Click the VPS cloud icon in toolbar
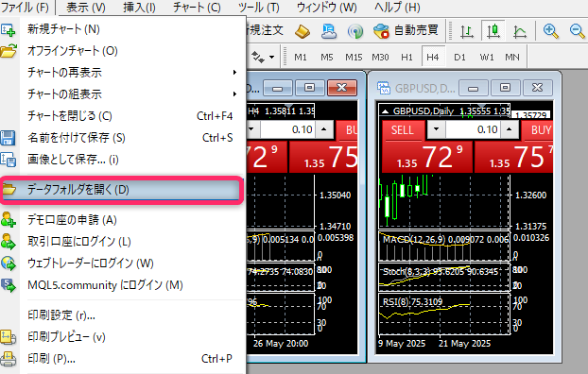 pos(328,31)
